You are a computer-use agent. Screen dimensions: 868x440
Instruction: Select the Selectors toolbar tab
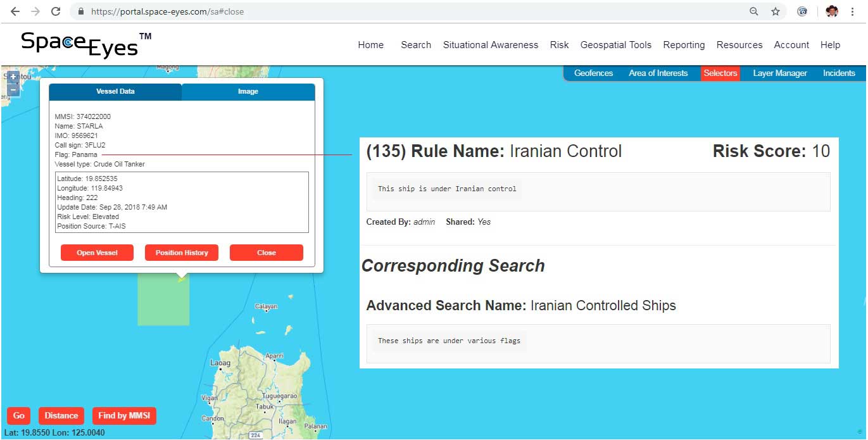pos(720,73)
